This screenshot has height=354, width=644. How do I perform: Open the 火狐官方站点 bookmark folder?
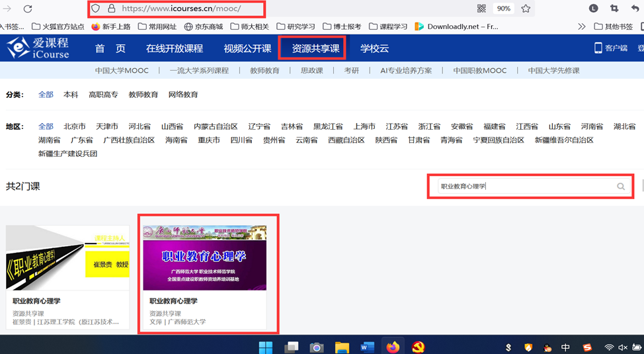tap(58, 26)
